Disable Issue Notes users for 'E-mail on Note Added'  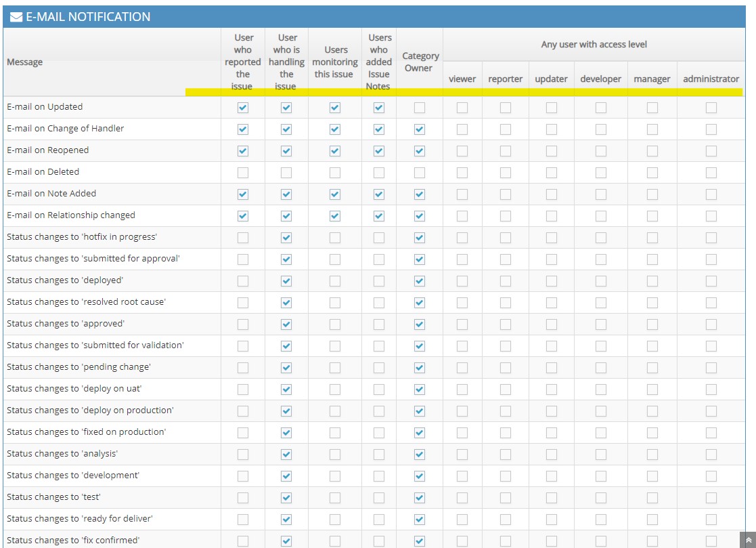pyautogui.click(x=379, y=194)
